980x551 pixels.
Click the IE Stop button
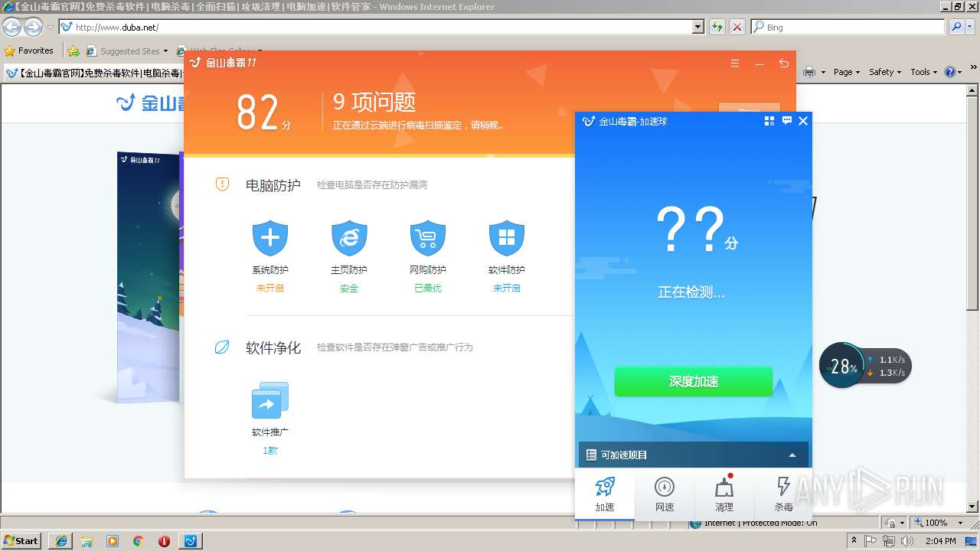tap(737, 27)
